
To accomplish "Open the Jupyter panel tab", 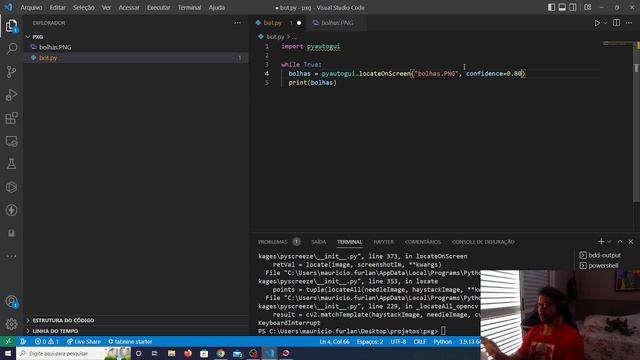I will pos(384,242).
